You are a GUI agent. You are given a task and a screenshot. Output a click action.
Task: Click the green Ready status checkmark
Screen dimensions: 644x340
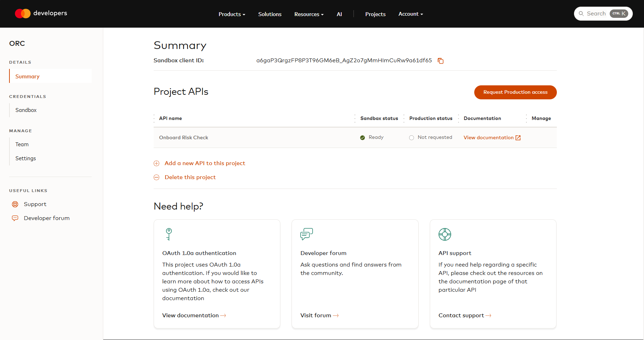pos(363,138)
